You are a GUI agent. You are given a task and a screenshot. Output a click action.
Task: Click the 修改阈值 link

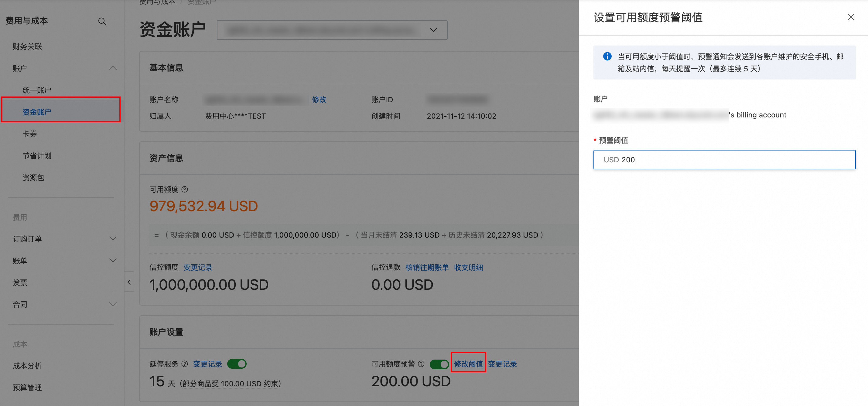point(468,364)
